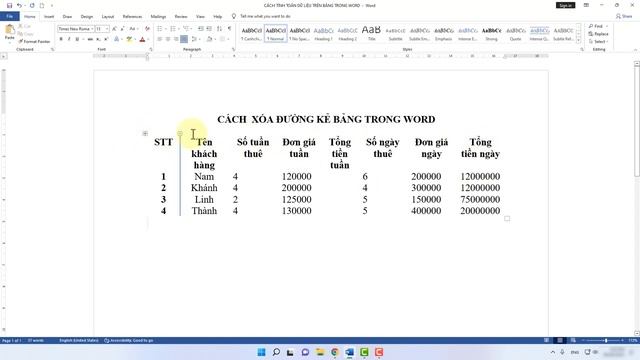Decrease font size with shrink icon

point(122,29)
